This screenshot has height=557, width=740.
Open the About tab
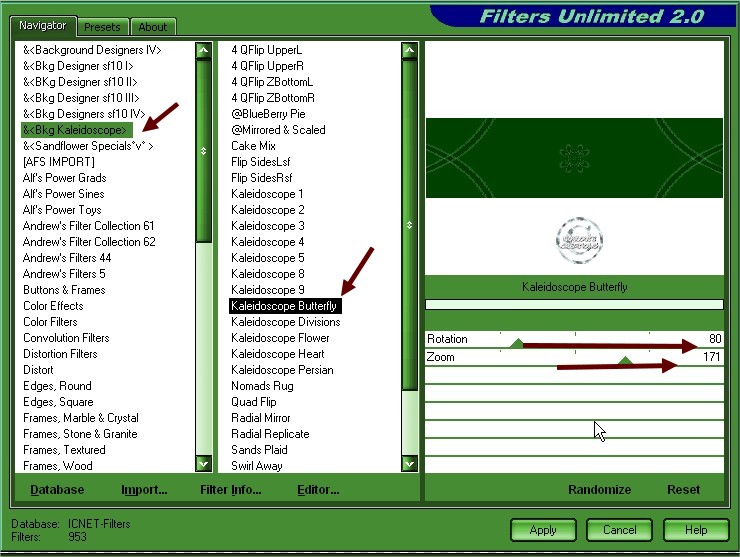point(152,27)
